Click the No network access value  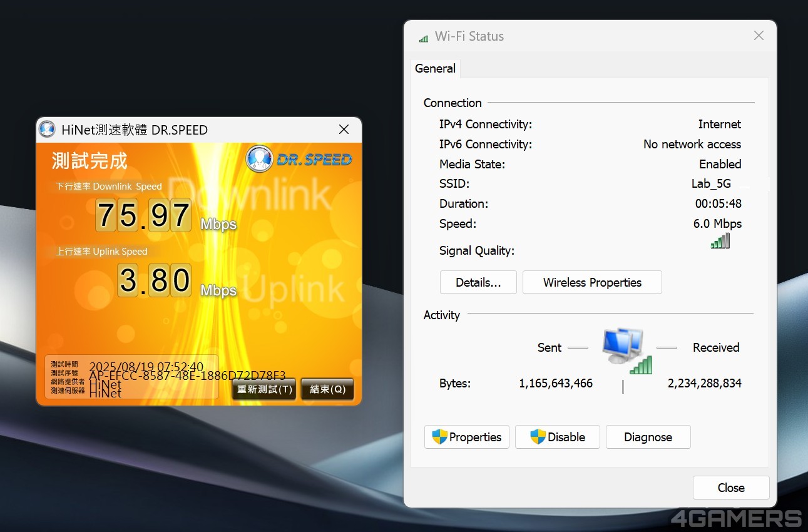(692, 145)
